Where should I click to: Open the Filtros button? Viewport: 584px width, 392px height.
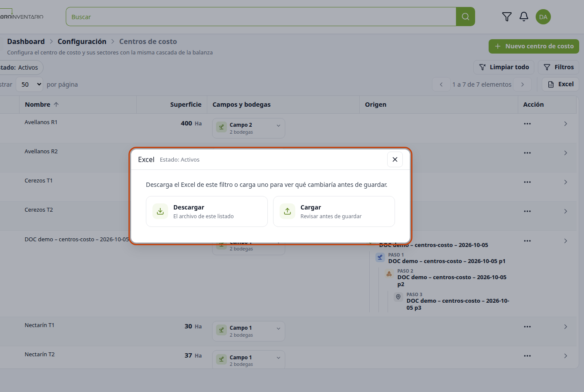pyautogui.click(x=559, y=67)
